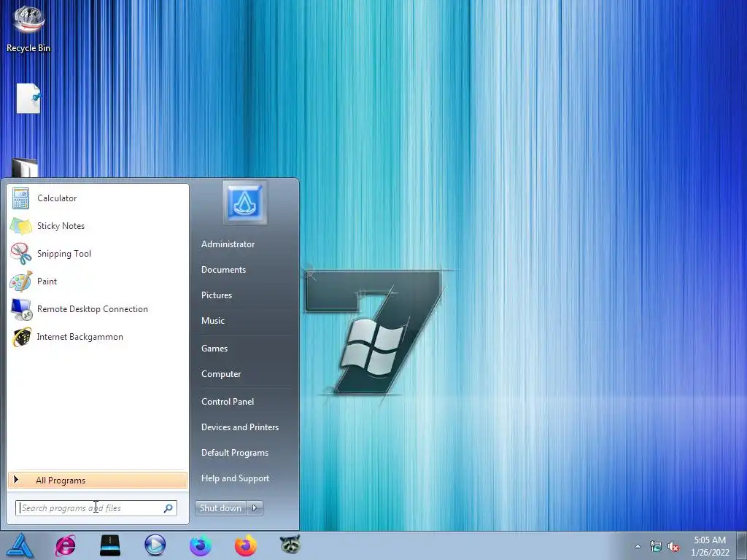Start Paint via its palette icon

click(x=20, y=281)
